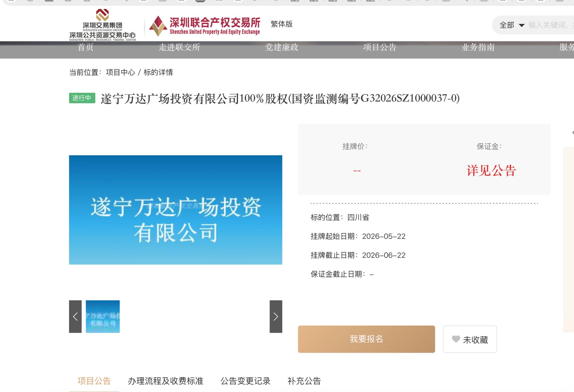Click the 进行中 status badge

(x=82, y=98)
